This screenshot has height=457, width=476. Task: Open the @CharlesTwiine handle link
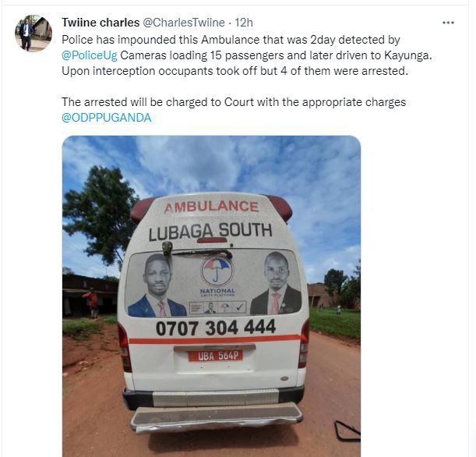(x=184, y=23)
